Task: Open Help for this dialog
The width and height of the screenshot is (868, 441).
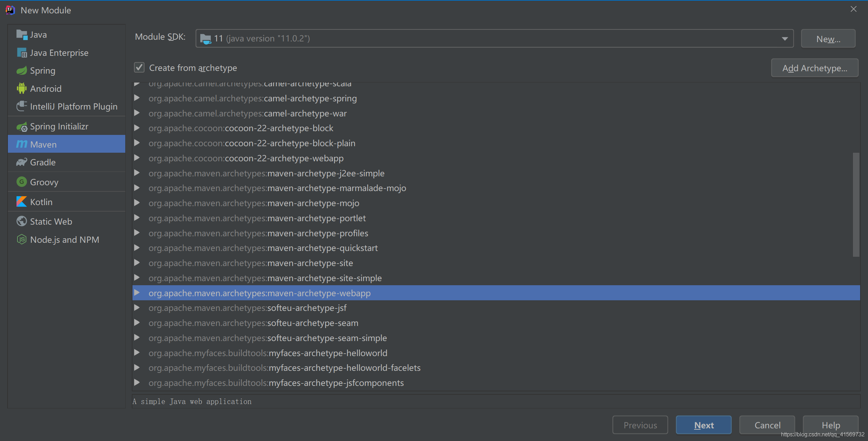Action: coord(831,425)
